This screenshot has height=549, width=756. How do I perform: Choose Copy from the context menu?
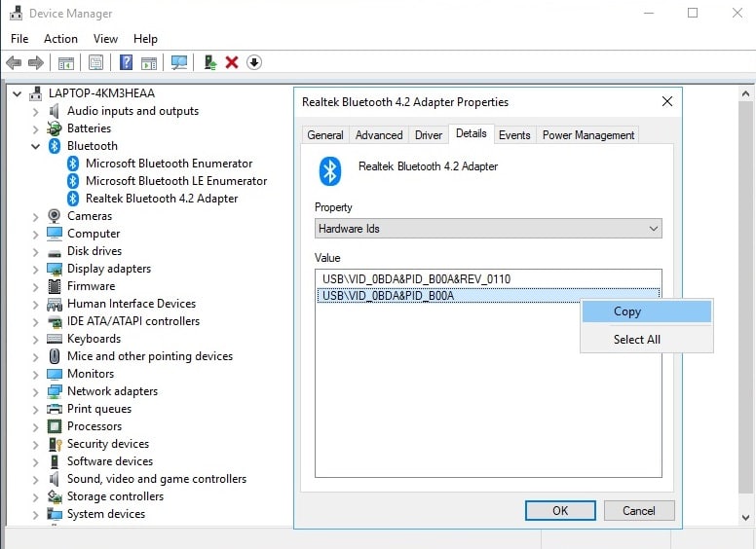(x=627, y=311)
